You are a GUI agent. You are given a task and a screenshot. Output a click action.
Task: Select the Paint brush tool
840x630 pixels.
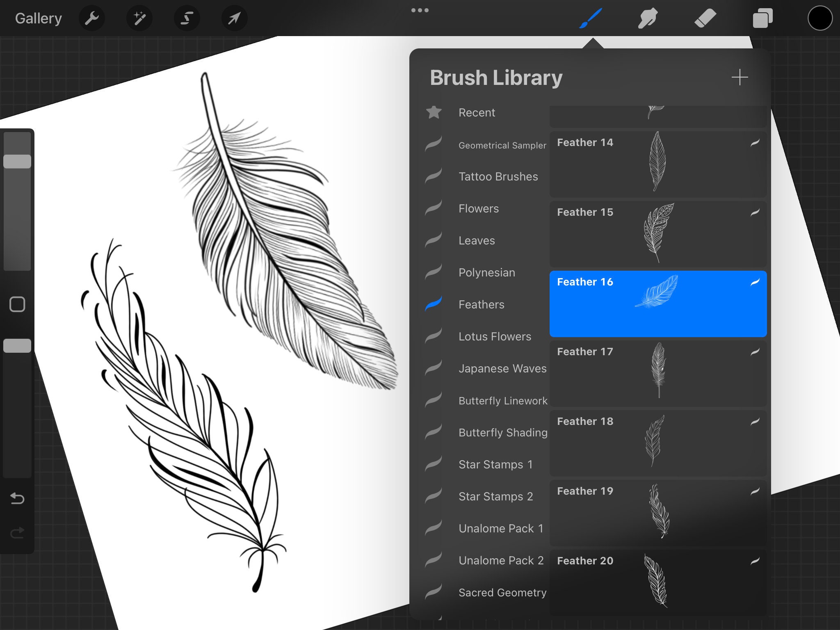tap(591, 18)
